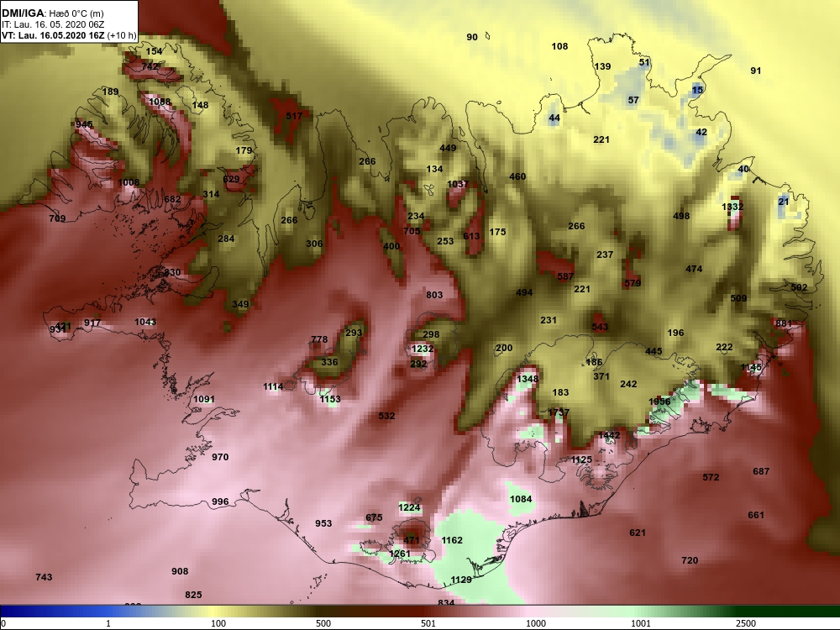This screenshot has width=840, height=630.
Task: Select the 517 label in the northwest
Action: click(x=294, y=116)
